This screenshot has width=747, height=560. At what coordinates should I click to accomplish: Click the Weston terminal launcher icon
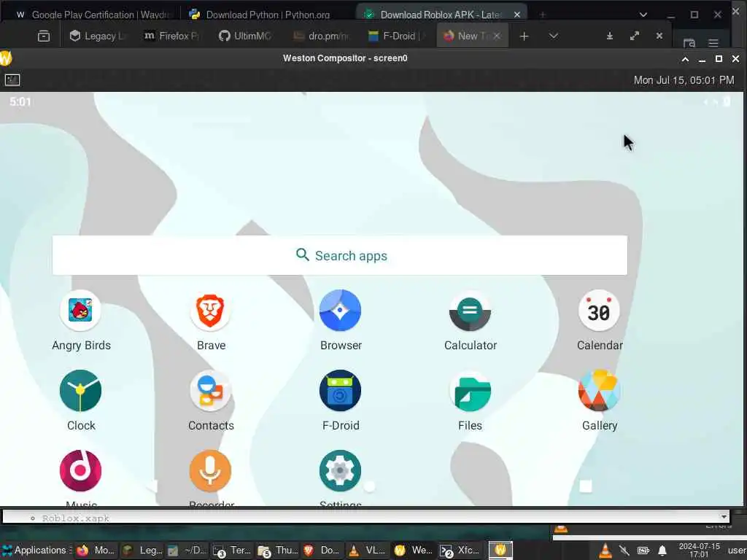pyautogui.click(x=12, y=80)
